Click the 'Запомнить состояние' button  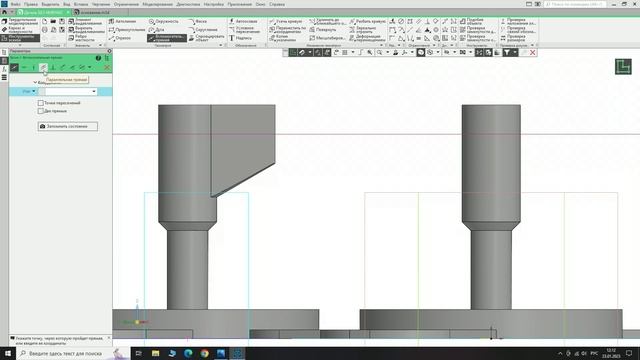click(x=68, y=126)
